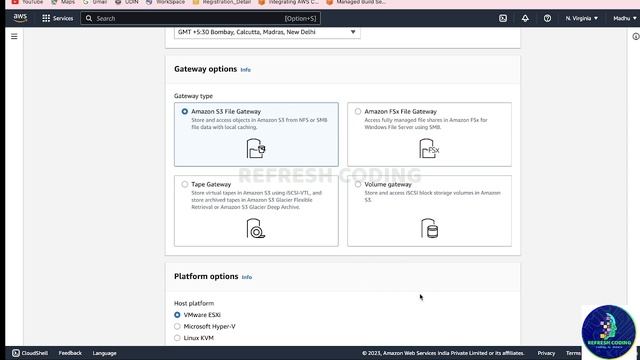The width and height of the screenshot is (640, 360).
Task: Open CloudShell in the footer
Action: (x=30, y=353)
